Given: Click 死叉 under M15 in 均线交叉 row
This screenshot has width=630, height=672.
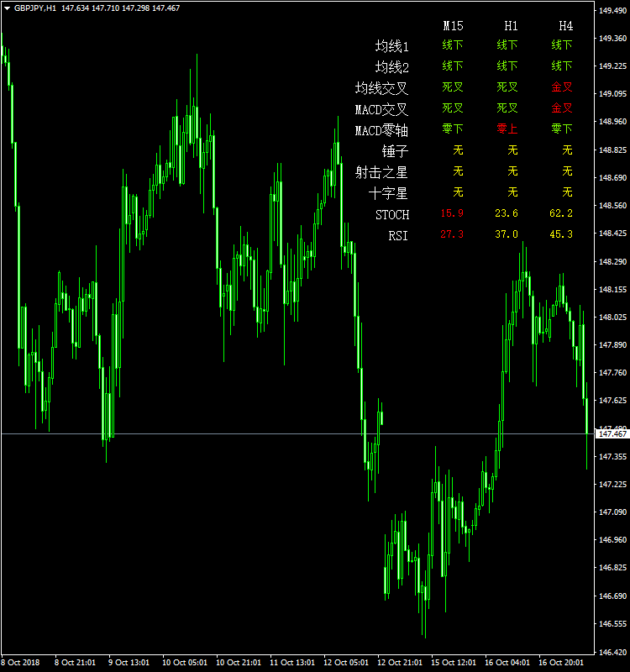Looking at the screenshot, I should pyautogui.click(x=453, y=87).
